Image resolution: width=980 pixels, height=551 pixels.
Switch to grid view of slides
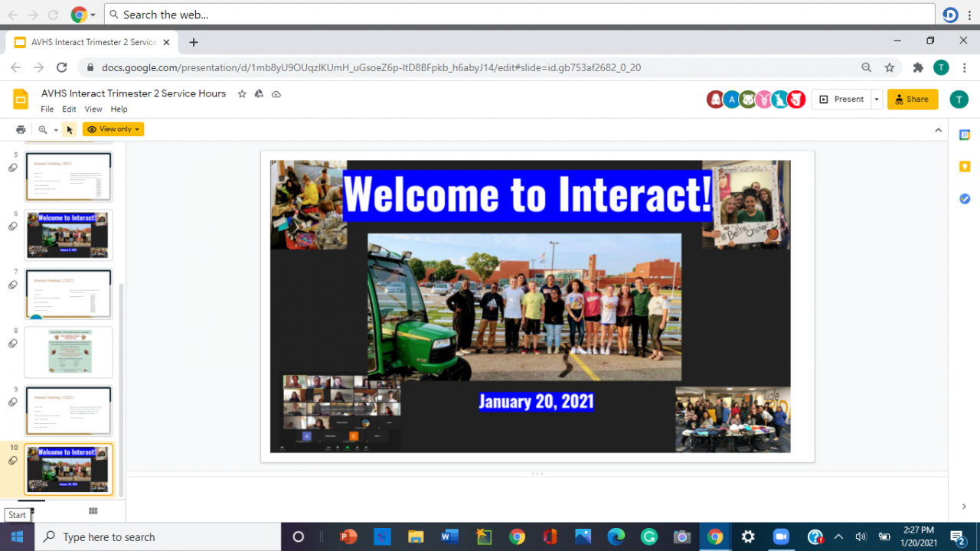(x=93, y=510)
